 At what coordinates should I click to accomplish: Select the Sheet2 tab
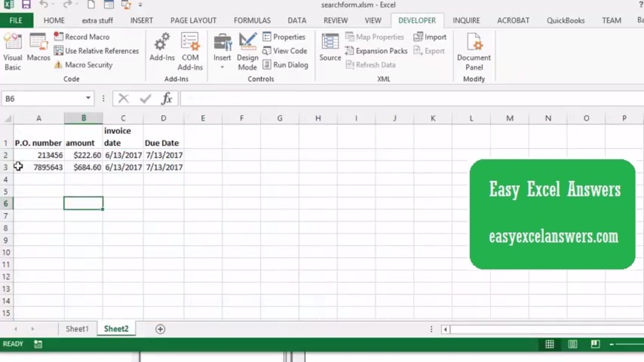[116, 329]
